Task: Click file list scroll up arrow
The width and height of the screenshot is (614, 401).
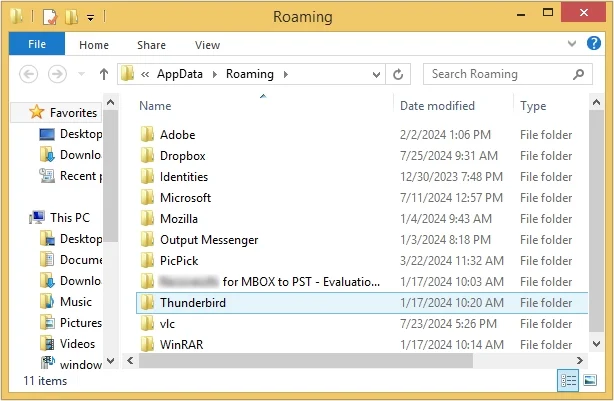Action: 596,103
